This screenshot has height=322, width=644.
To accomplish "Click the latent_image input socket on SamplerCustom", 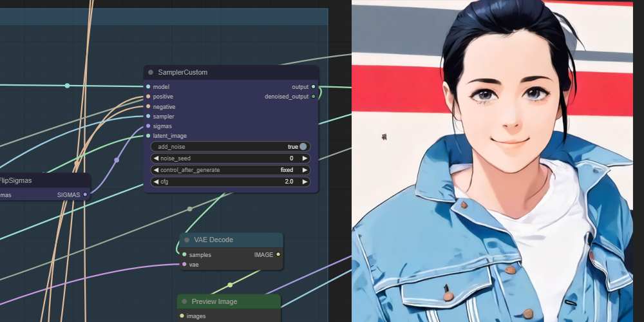I will pyautogui.click(x=148, y=135).
